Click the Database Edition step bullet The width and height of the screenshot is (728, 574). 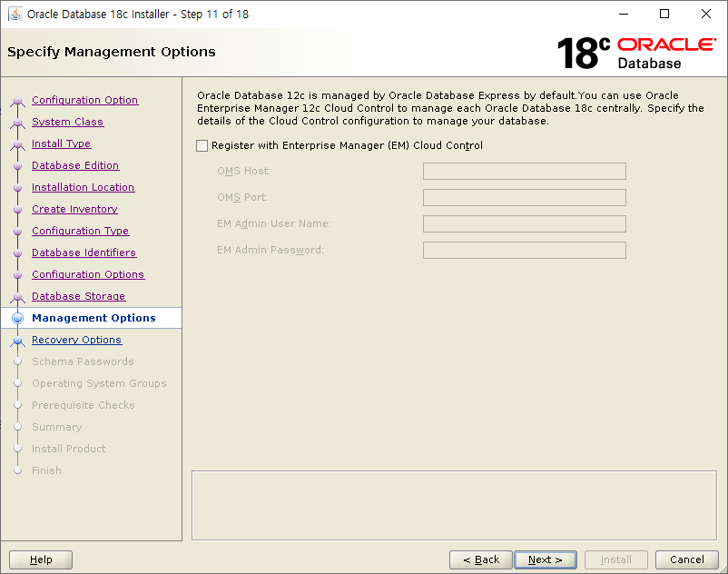tap(17, 166)
